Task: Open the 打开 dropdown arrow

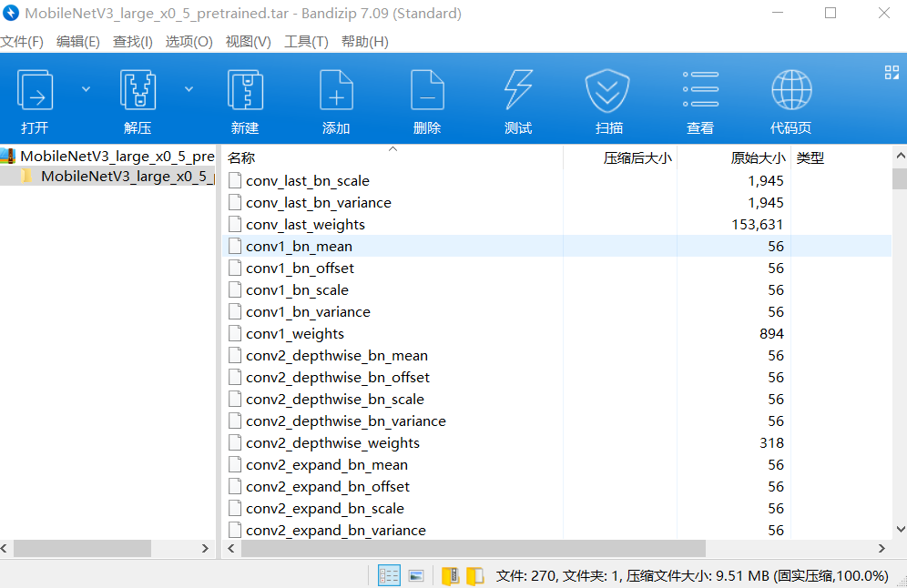Action: click(x=87, y=88)
